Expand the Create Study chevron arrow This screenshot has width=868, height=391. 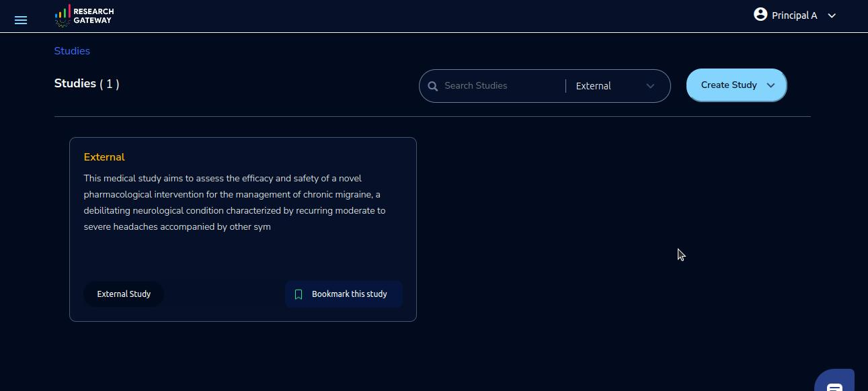coord(771,85)
